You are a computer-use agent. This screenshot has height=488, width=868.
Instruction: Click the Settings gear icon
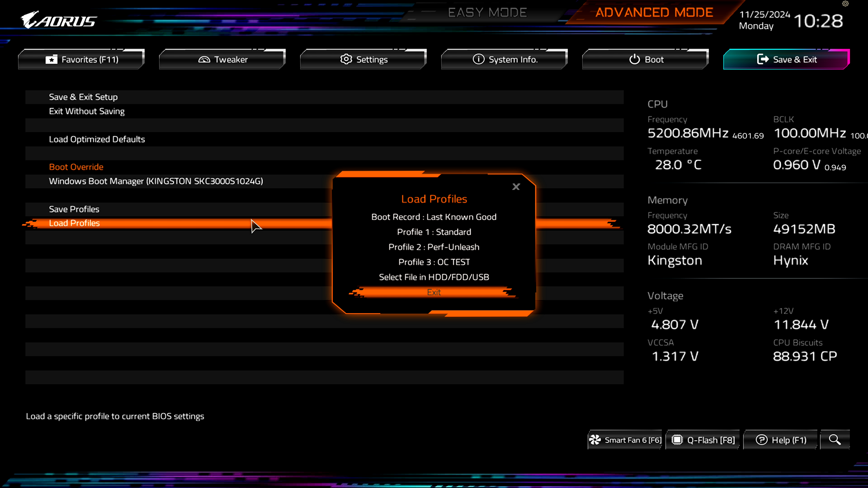(x=346, y=59)
